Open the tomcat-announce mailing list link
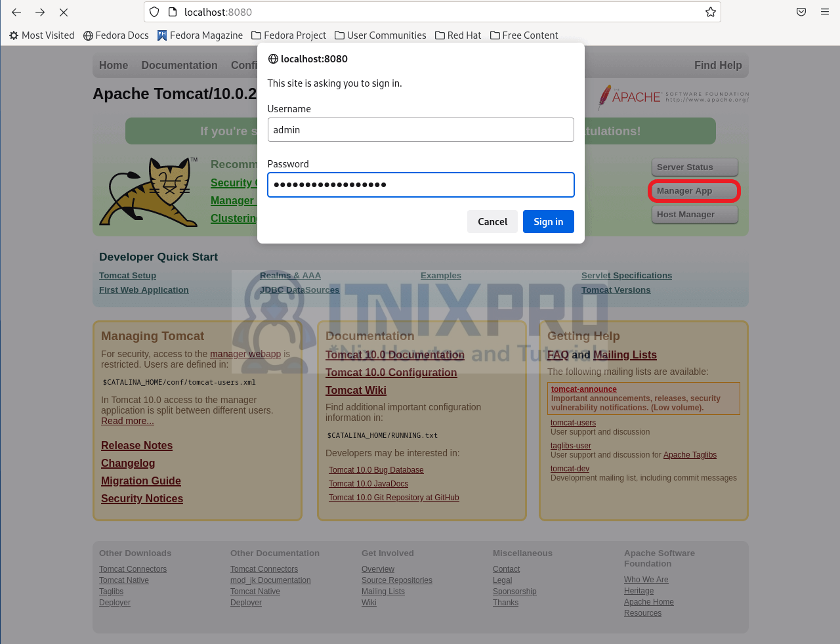840x644 pixels. [584, 389]
